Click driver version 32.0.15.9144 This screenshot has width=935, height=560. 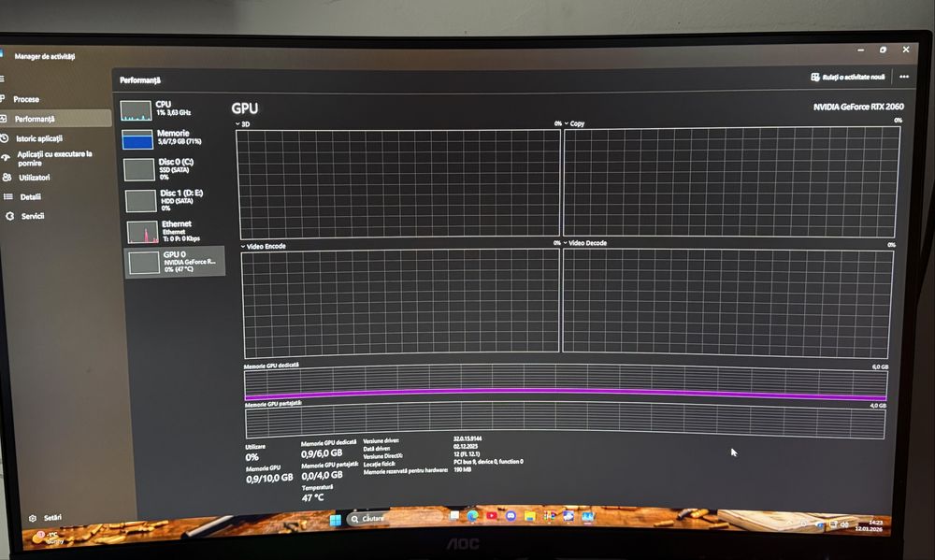(467, 438)
